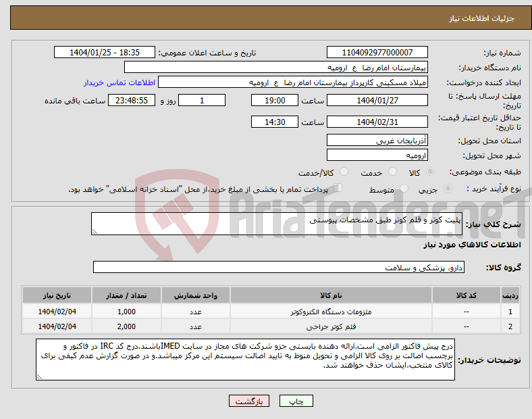
Task: Click the remaining days field showing 1
Action: [202, 100]
